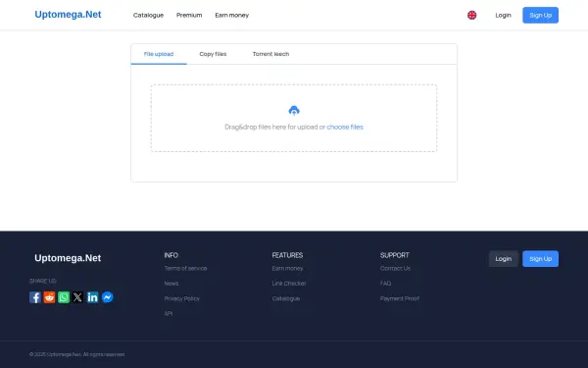This screenshot has width=588, height=368.
Task: Open Premium in top navigation
Action: point(189,15)
